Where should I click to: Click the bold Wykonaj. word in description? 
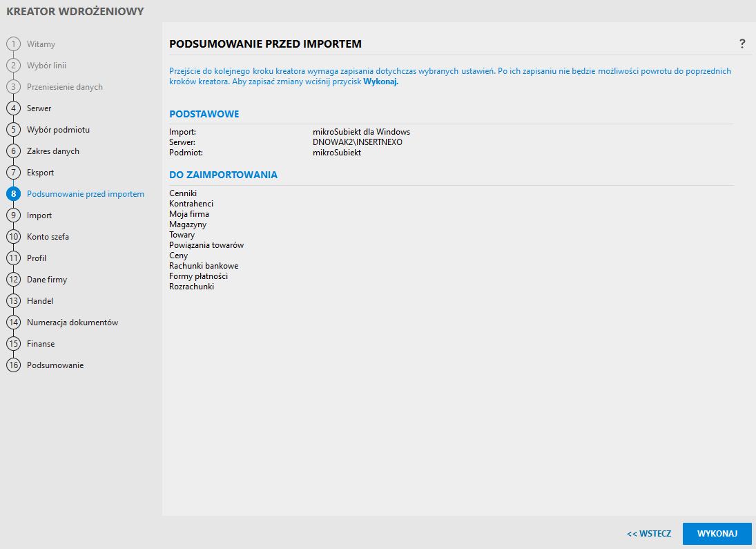(x=381, y=81)
